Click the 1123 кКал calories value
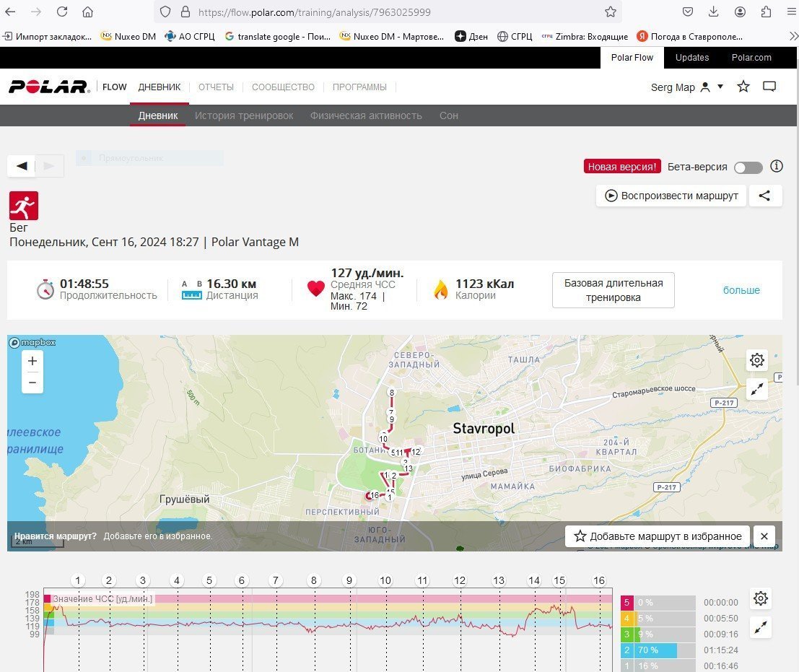The image size is (799, 672). click(484, 284)
